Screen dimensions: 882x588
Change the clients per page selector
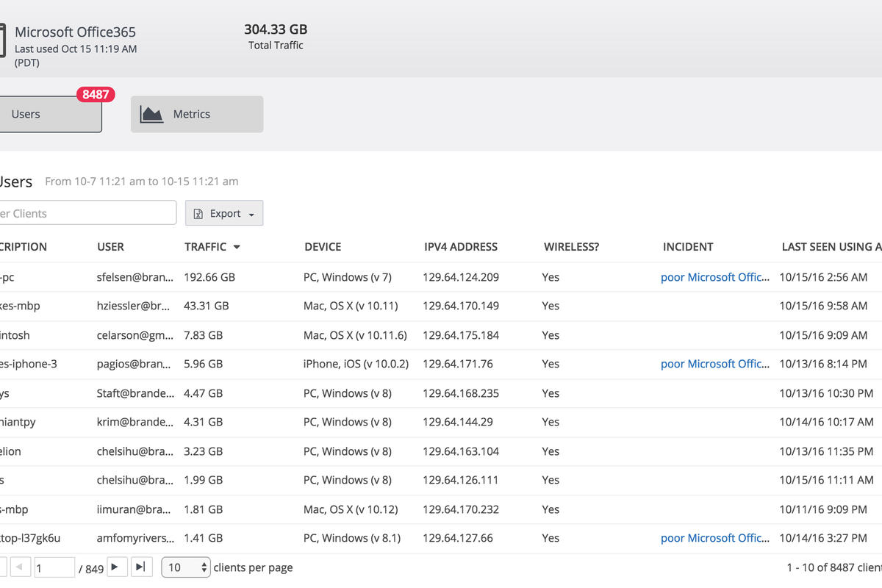[185, 567]
